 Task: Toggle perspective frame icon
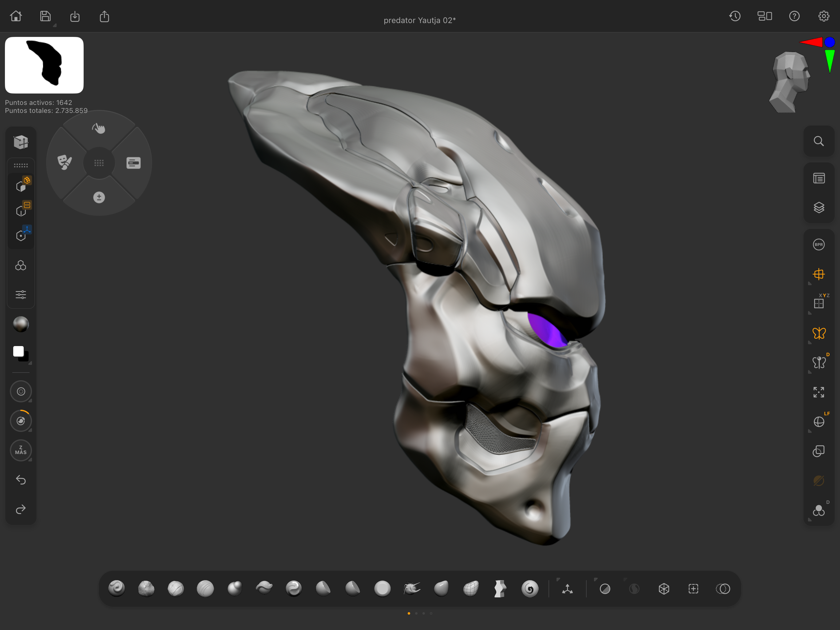(x=819, y=274)
